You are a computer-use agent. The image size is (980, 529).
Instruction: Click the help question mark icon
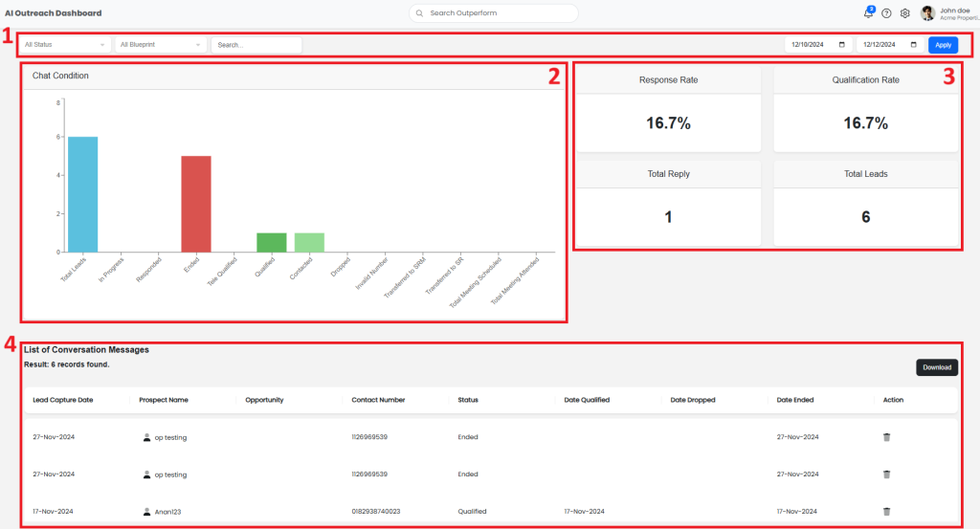(886, 13)
